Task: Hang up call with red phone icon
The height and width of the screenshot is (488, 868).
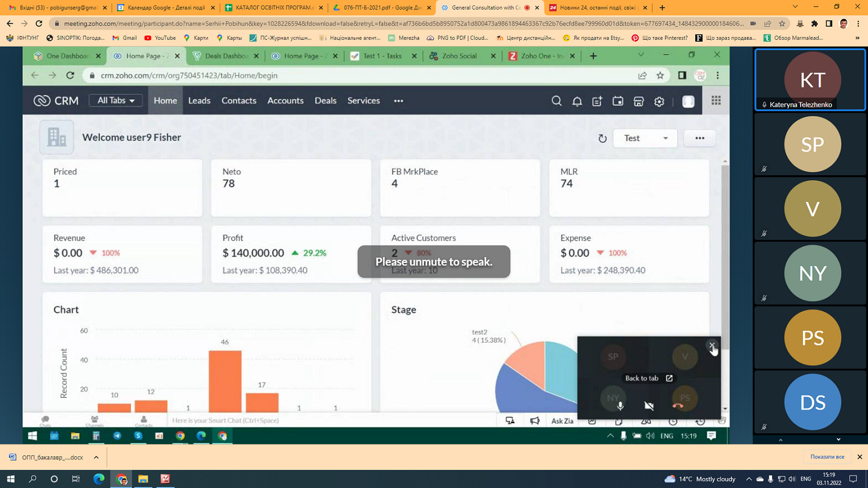Action: click(x=678, y=405)
